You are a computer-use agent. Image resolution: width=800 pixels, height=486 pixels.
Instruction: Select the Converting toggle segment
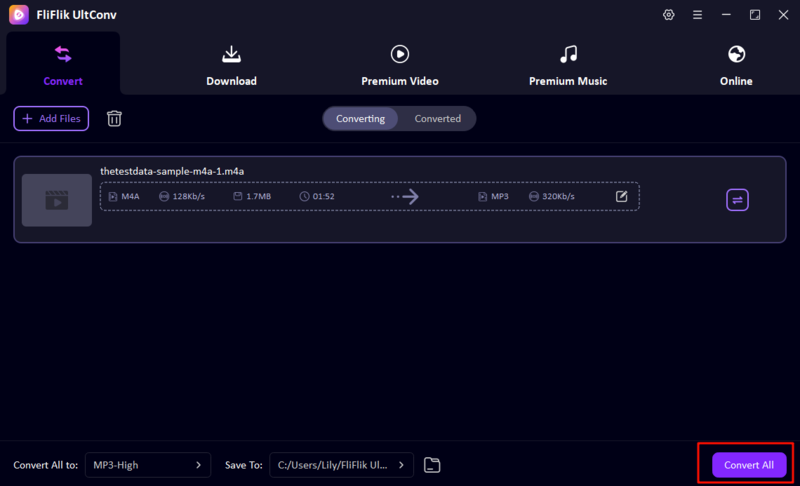360,119
